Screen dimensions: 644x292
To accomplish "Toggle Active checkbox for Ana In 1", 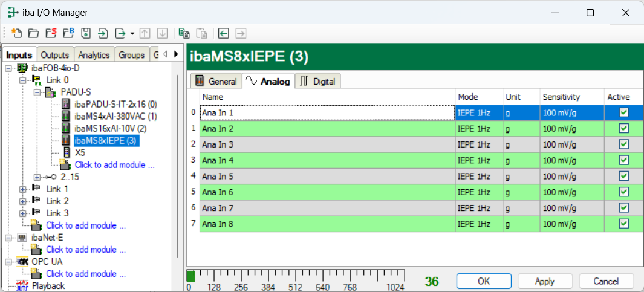I will coord(623,112).
